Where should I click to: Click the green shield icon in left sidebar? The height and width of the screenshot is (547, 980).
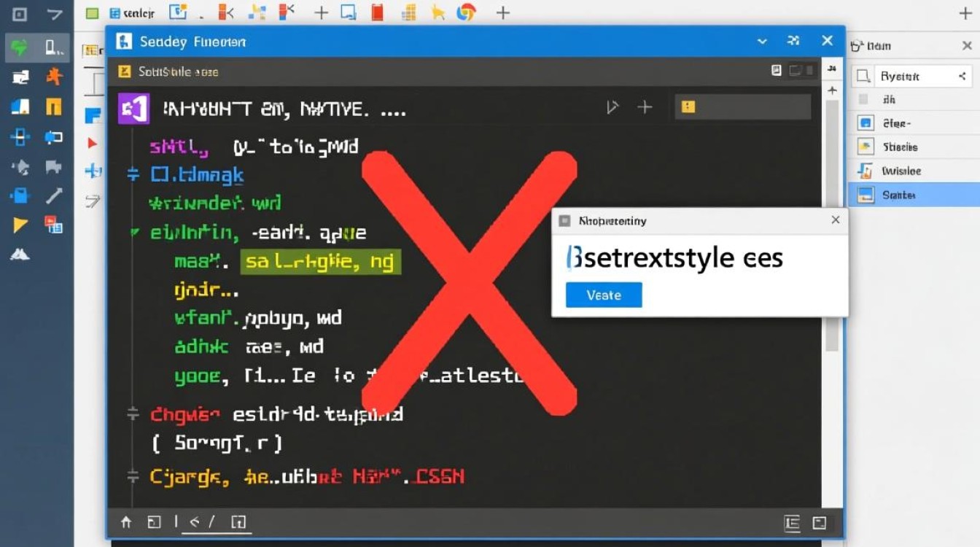click(x=18, y=49)
